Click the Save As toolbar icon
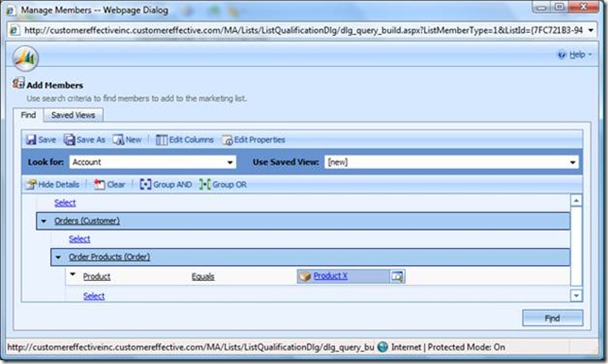 pos(70,140)
